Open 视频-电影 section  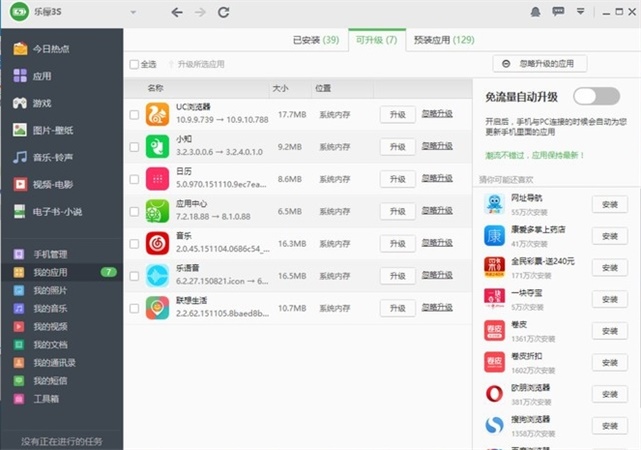[43, 184]
